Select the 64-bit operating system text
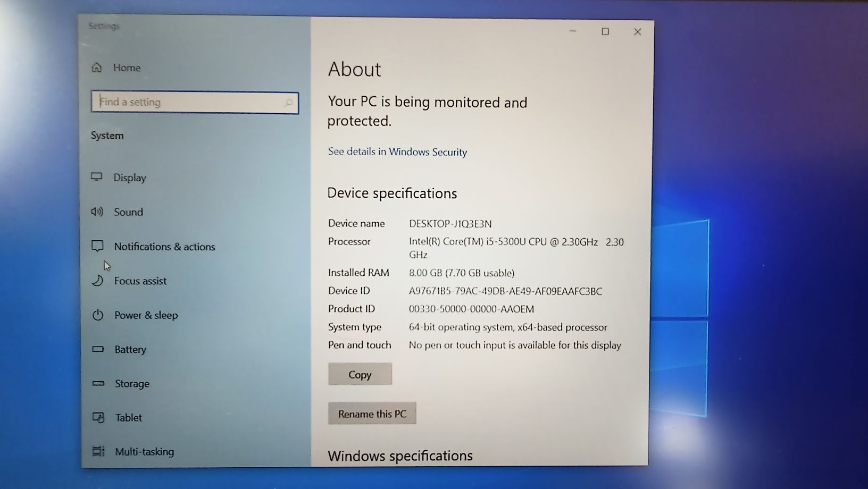The width and height of the screenshot is (868, 489). pyautogui.click(x=508, y=327)
